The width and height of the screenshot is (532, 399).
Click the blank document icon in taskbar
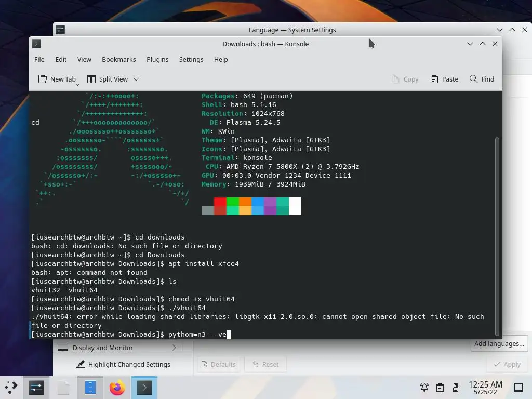click(x=63, y=388)
